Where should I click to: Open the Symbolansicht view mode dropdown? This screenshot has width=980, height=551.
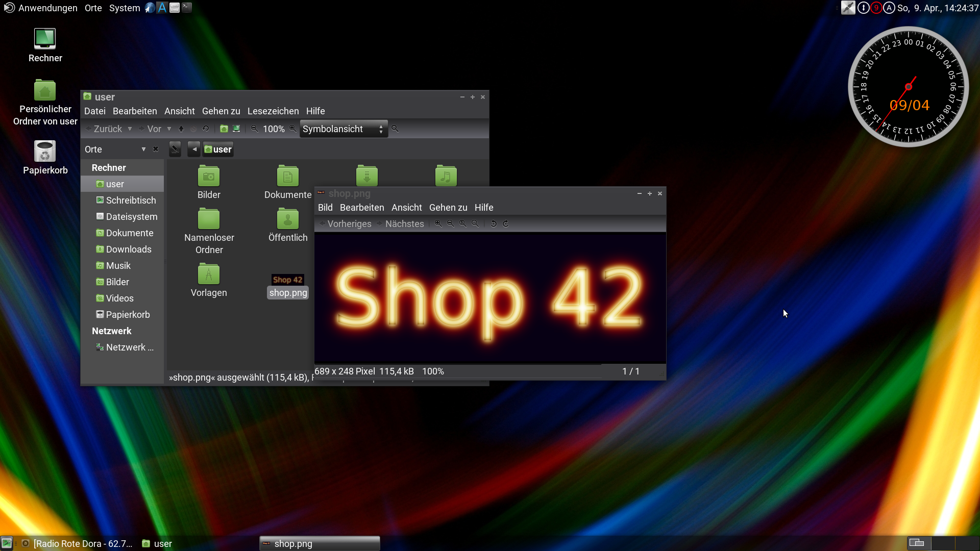click(x=343, y=129)
